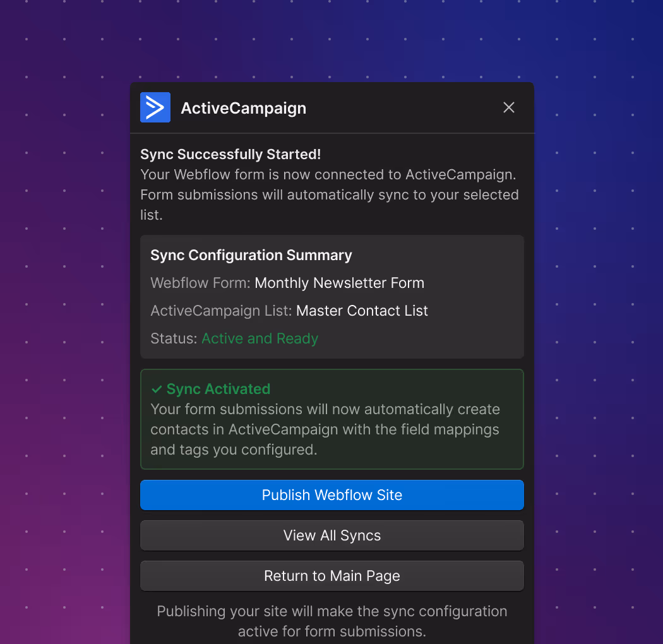The width and height of the screenshot is (663, 644).
Task: Click the 'ActiveCampaign' title text
Action: (244, 108)
